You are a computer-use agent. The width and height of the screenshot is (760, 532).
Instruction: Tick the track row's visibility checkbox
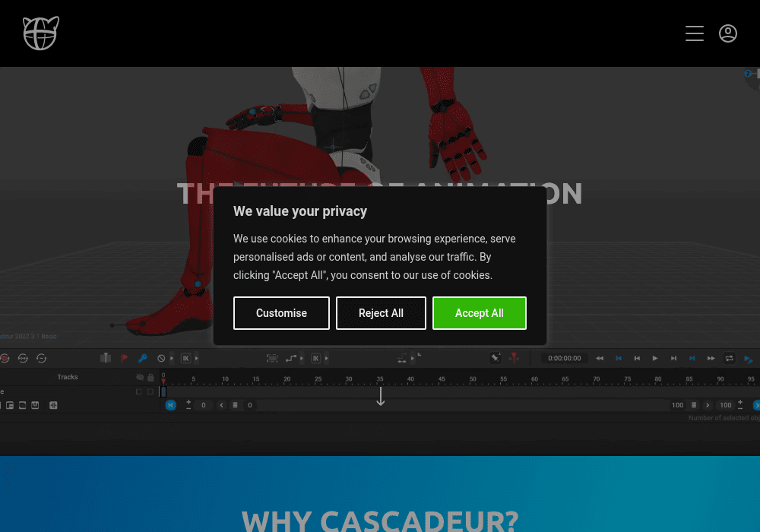coord(139,391)
